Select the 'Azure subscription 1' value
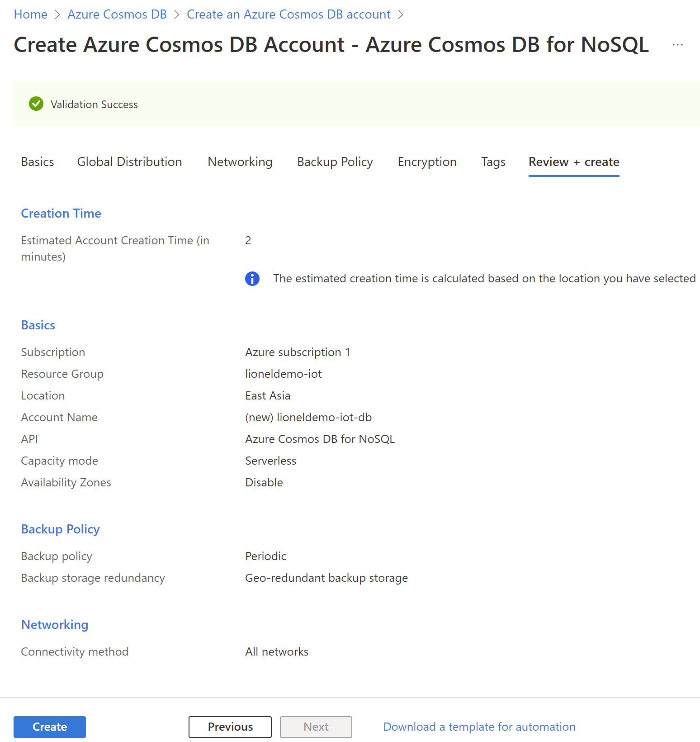 [298, 352]
